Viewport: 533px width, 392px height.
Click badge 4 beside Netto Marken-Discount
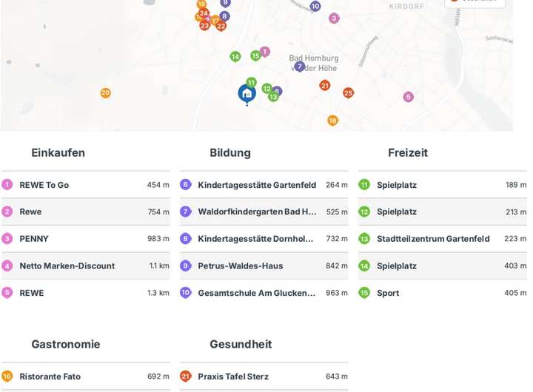pos(7,266)
